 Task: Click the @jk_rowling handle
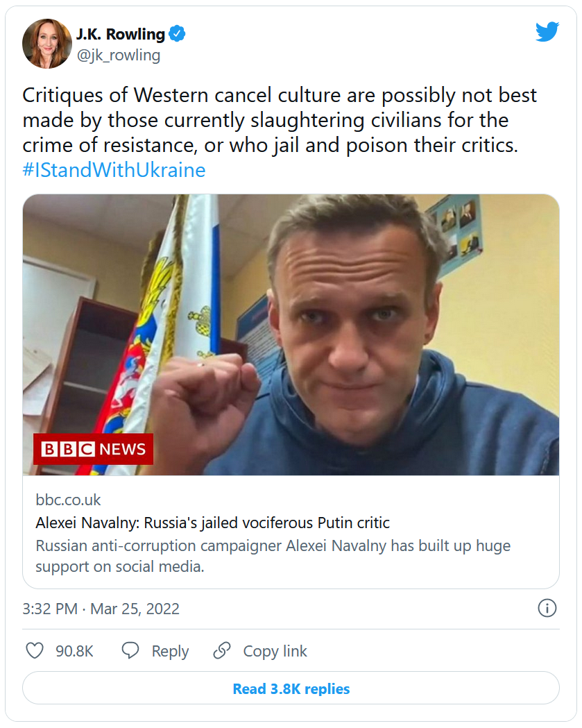click(x=118, y=55)
